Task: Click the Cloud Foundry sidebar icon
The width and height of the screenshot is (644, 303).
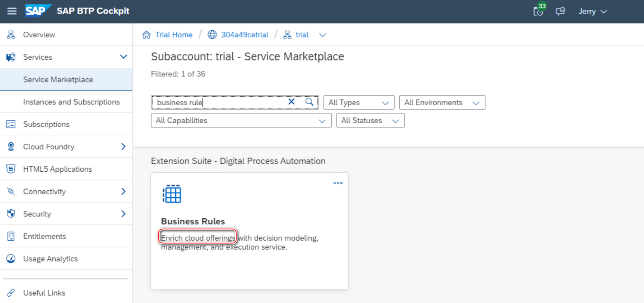Action: tap(11, 147)
